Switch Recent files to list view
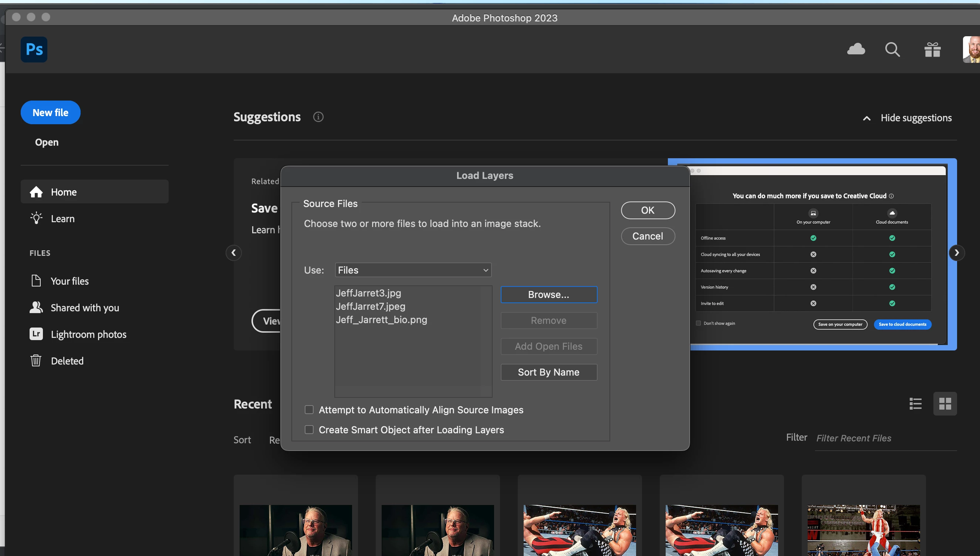Viewport: 980px width, 556px height. pos(915,404)
